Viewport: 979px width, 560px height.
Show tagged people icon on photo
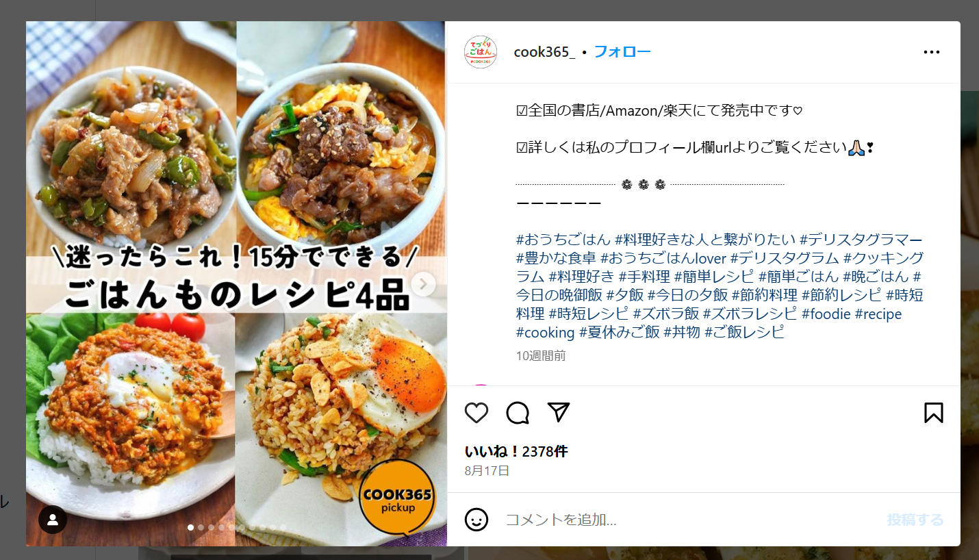(x=53, y=520)
